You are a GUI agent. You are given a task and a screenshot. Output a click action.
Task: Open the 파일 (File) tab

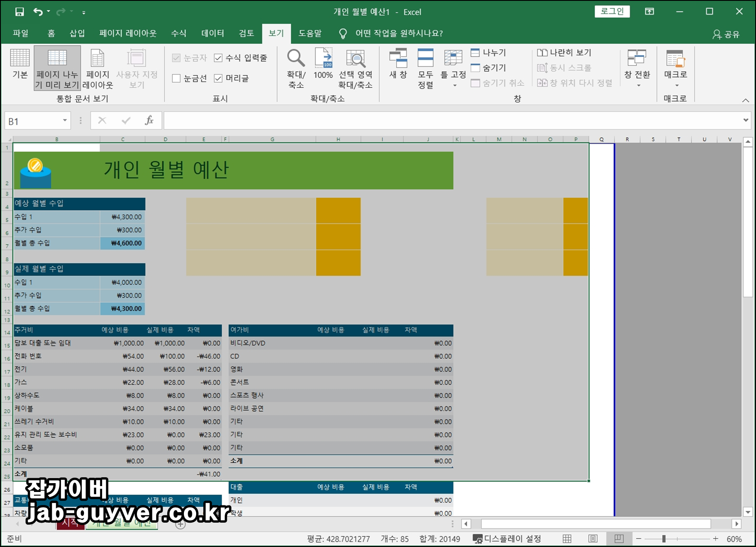pos(20,33)
